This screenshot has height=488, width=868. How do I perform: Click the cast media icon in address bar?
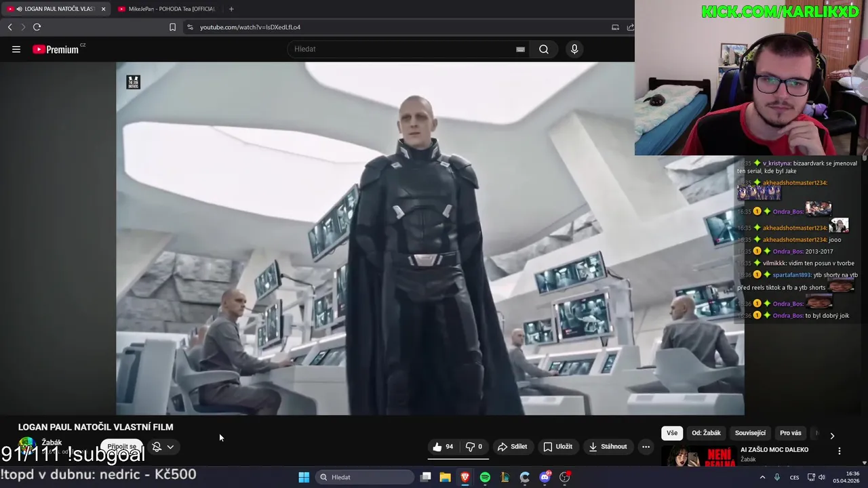[x=615, y=27]
